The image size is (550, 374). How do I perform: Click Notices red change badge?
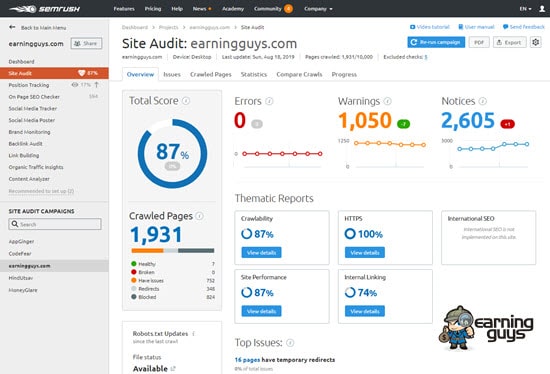[507, 124]
